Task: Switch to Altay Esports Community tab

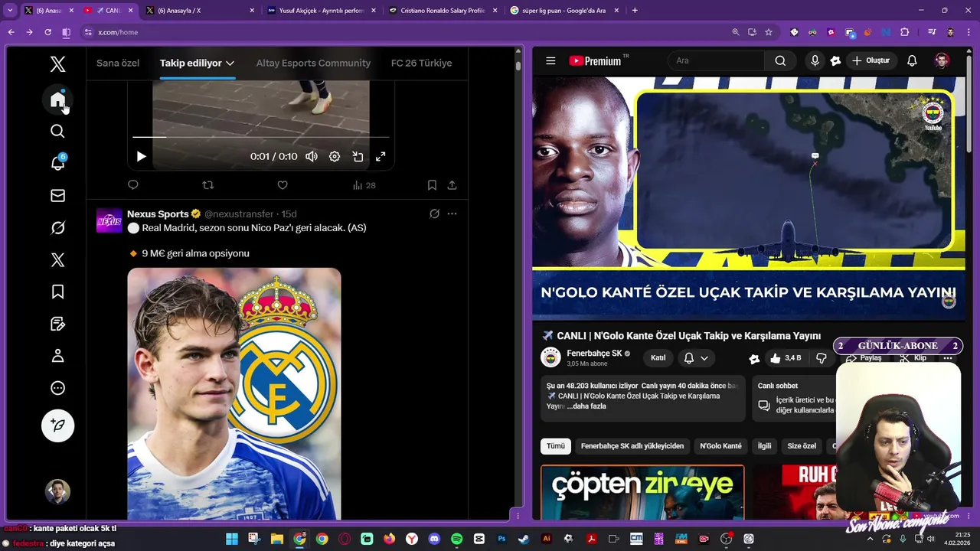Action: click(x=313, y=63)
